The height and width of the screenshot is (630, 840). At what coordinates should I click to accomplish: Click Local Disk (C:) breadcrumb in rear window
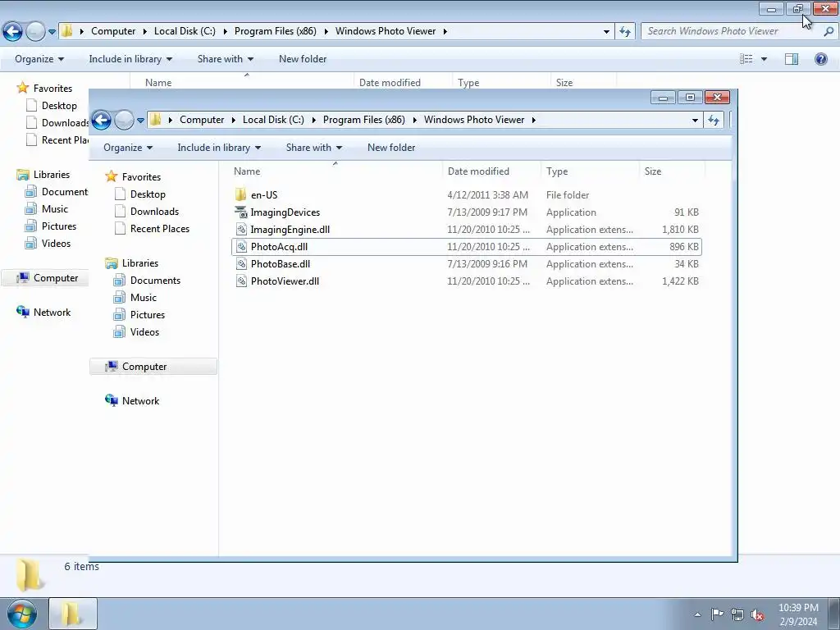coord(185,31)
